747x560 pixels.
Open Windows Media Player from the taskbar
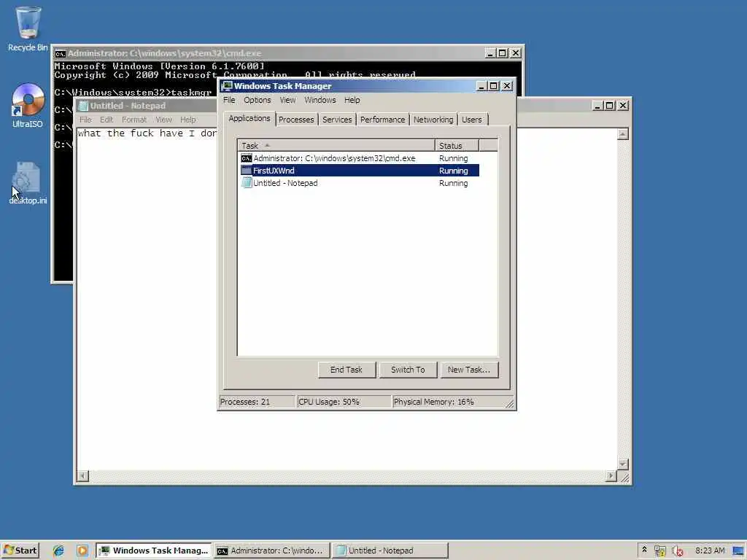coord(82,551)
